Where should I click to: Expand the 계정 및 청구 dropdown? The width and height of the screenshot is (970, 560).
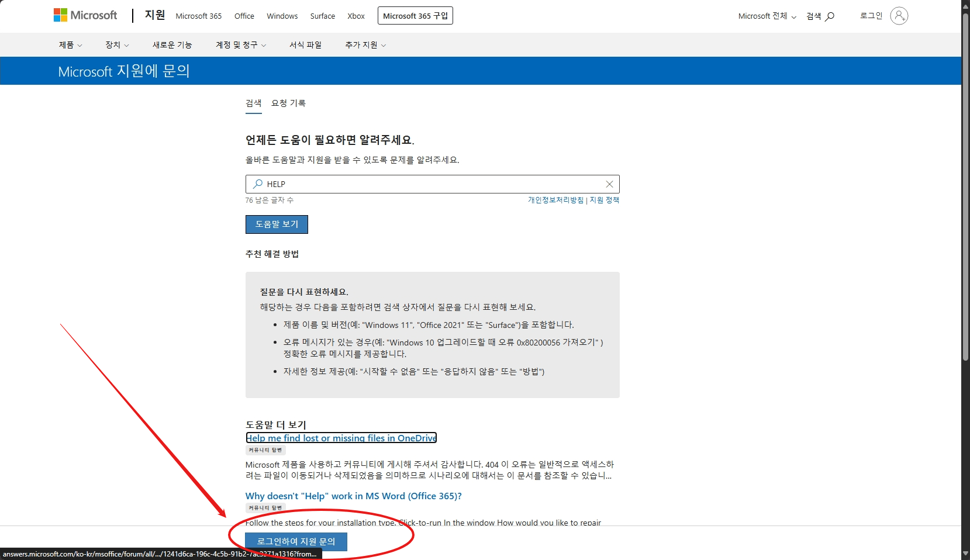coord(241,45)
